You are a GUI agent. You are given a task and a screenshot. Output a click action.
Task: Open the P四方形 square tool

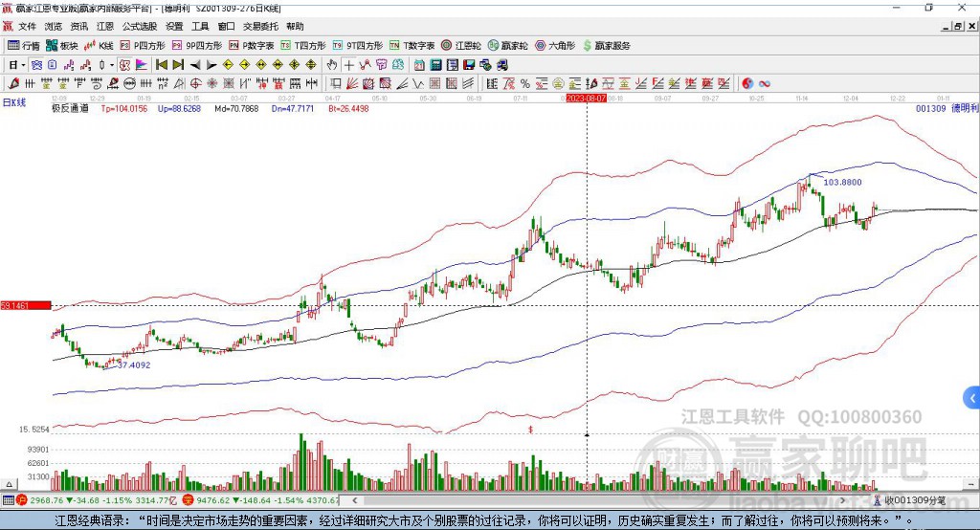pos(143,46)
